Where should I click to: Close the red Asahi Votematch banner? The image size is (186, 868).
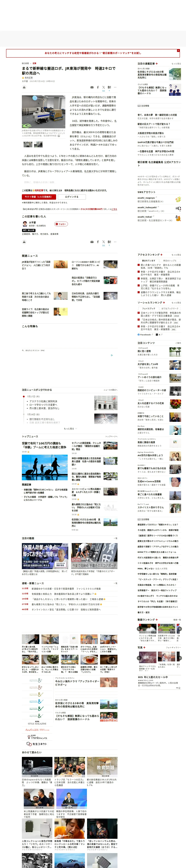coord(178,50)
